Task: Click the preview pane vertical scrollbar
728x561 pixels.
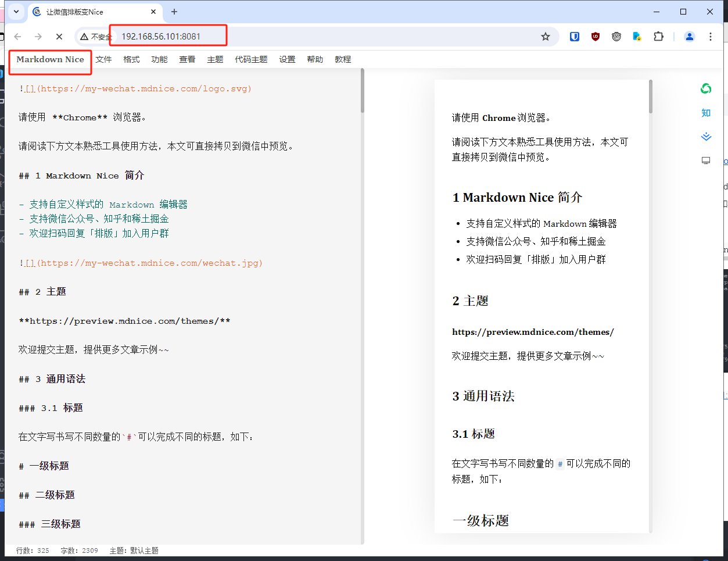Action: coord(651,97)
